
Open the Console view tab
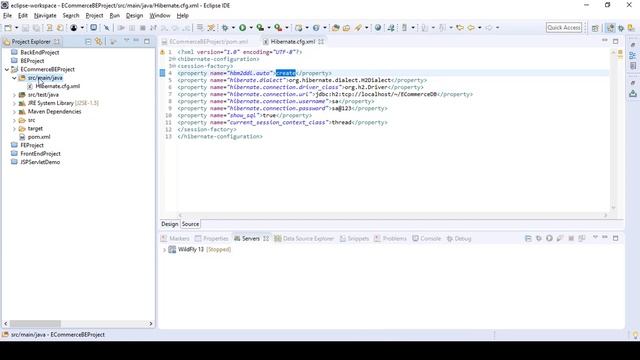[427, 238]
